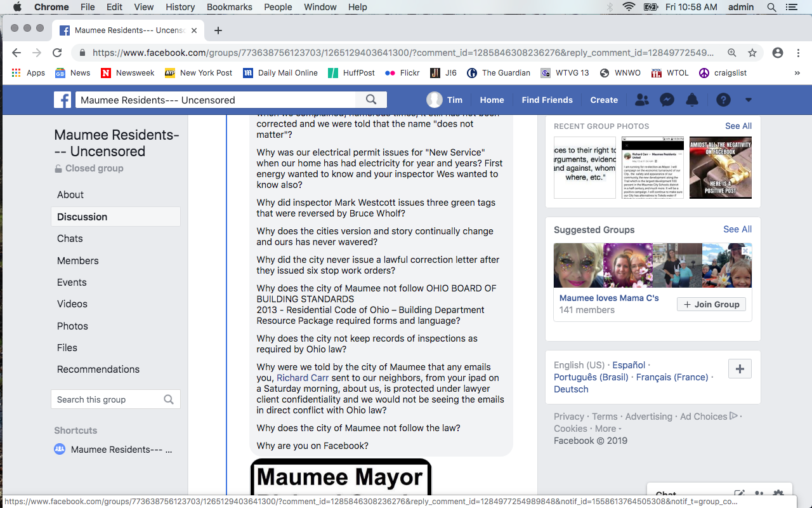The height and width of the screenshot is (508, 812).
Task: Reload the page in Chrome
Action: 57,53
